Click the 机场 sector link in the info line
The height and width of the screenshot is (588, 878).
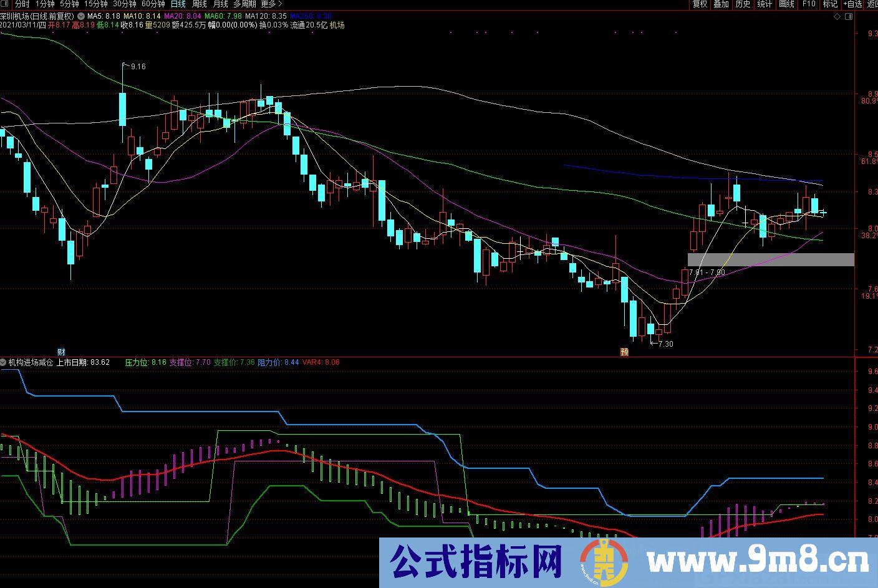[x=337, y=25]
